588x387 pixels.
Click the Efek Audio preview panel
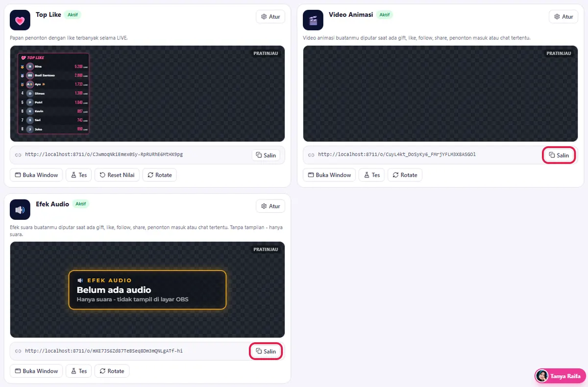click(x=147, y=289)
